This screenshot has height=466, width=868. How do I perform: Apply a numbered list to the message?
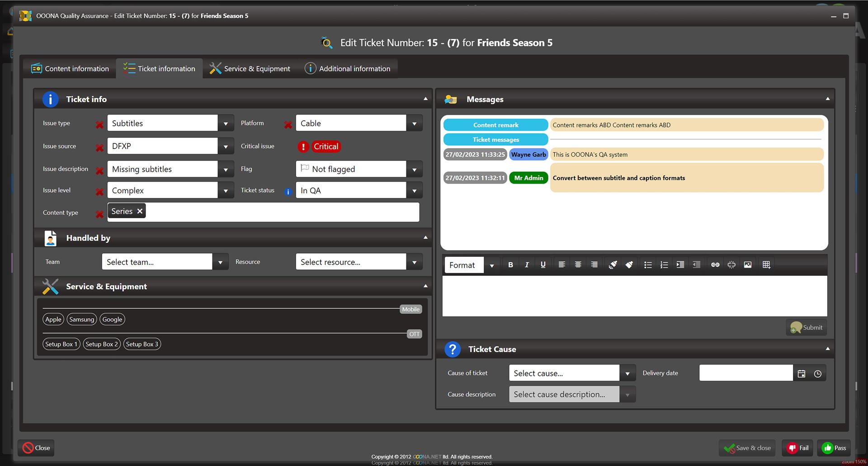664,264
